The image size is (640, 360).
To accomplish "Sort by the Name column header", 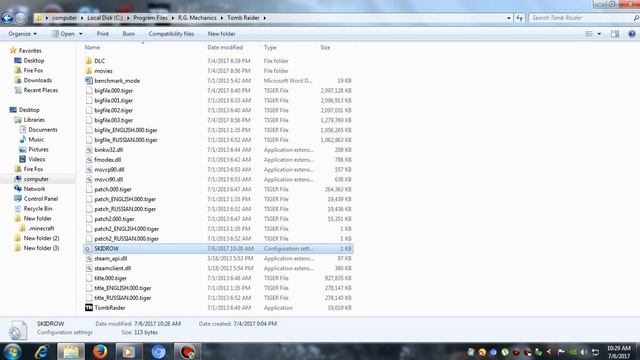I will point(92,47).
